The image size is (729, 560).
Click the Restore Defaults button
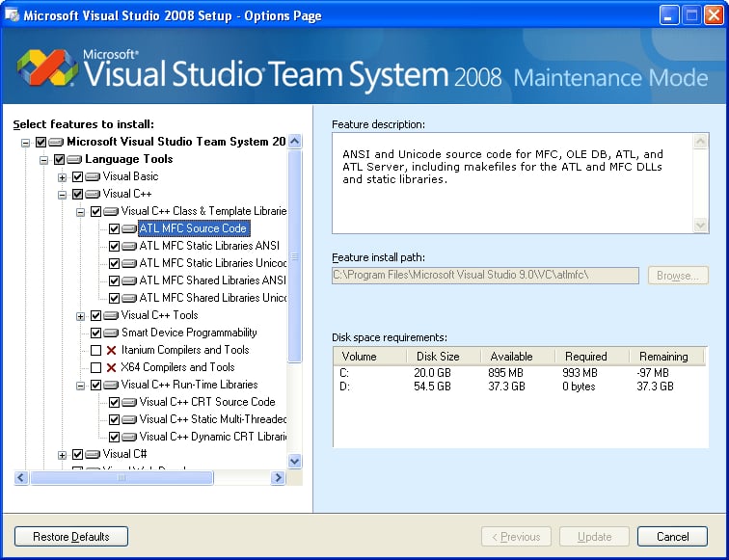[x=71, y=537]
